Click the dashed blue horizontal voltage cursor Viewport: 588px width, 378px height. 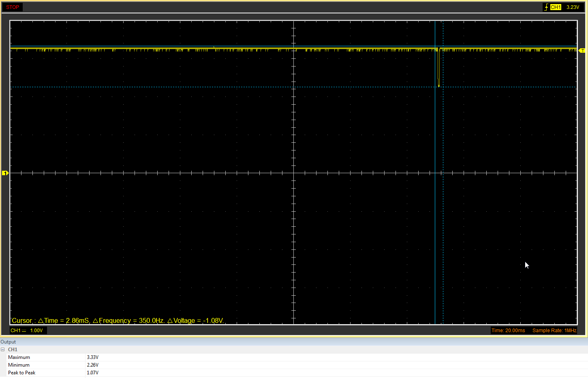(162, 87)
